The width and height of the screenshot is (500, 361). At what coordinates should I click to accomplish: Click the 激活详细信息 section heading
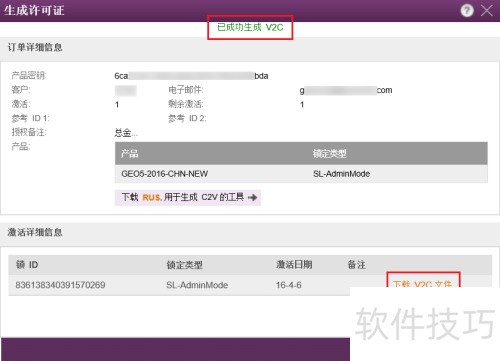(x=35, y=232)
